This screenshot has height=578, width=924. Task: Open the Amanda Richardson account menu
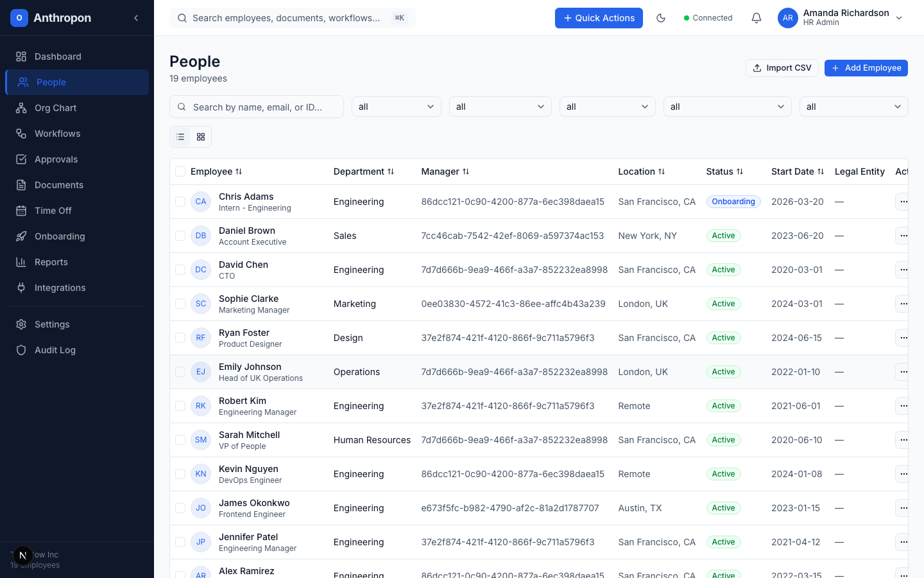point(841,18)
